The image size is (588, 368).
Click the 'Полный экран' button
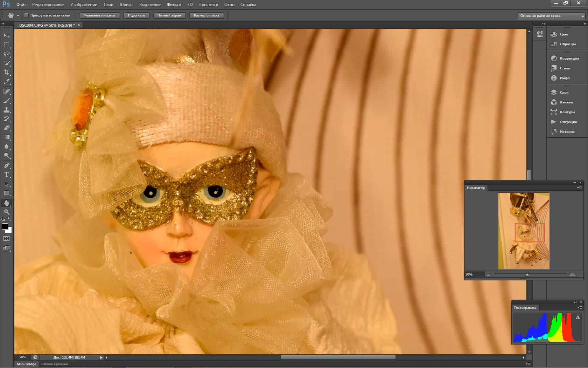(169, 15)
